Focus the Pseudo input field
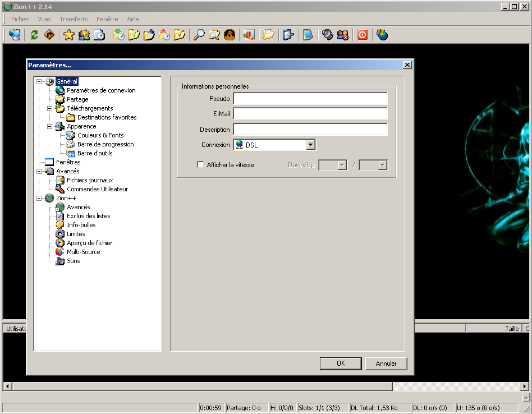The width and height of the screenshot is (532, 414). [310, 99]
